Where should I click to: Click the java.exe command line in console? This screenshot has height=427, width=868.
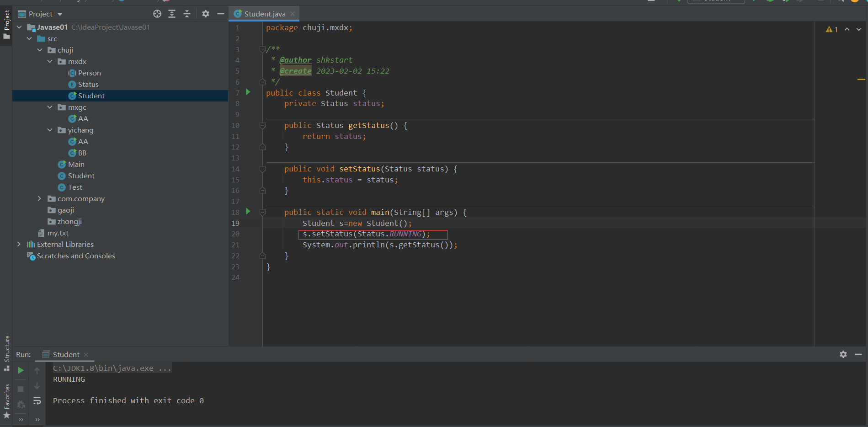112,368
